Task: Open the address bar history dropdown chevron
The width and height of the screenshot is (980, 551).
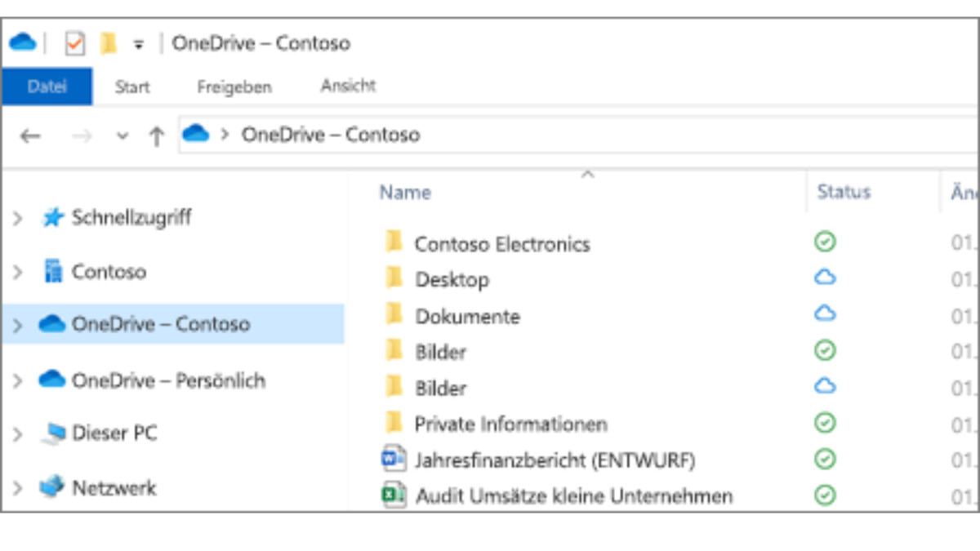Action: point(122,135)
